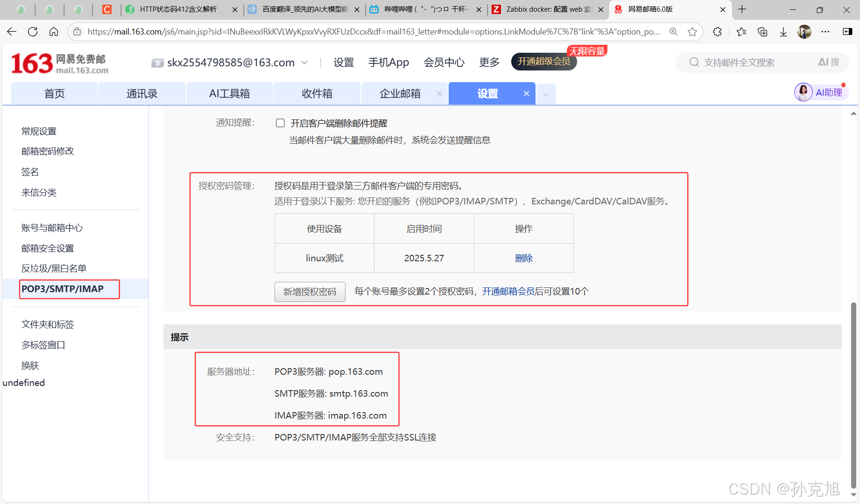The width and height of the screenshot is (860, 504).
Task: Open 邮箱密码修改 in the sidebar
Action: coord(48,151)
